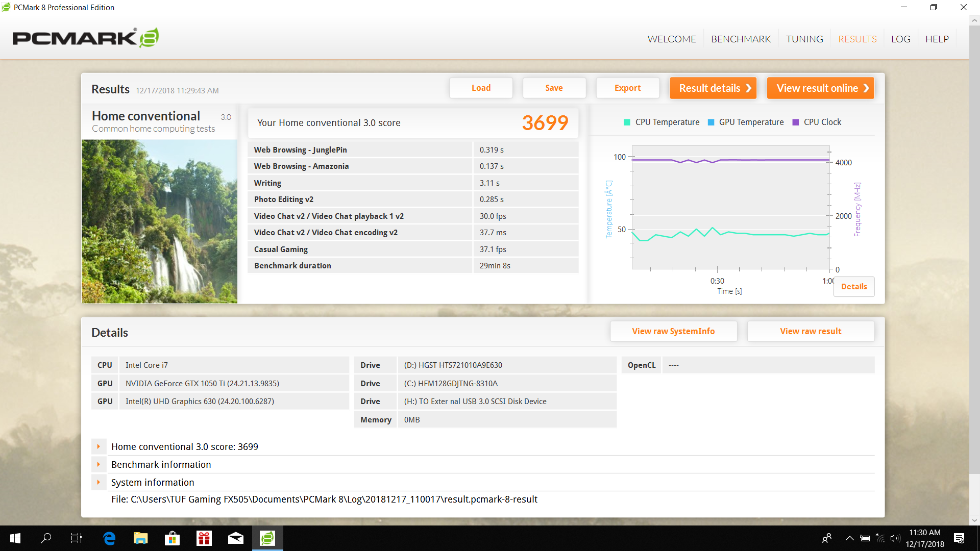The height and width of the screenshot is (551, 980).
Task: Click View raw SystemInfo
Action: (x=673, y=331)
